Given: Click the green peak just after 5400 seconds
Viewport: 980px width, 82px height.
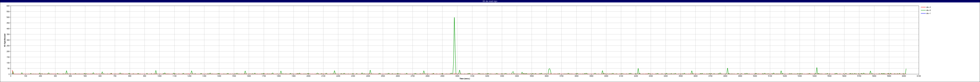Looking at the screenshot, I should (x=817, y=68).
